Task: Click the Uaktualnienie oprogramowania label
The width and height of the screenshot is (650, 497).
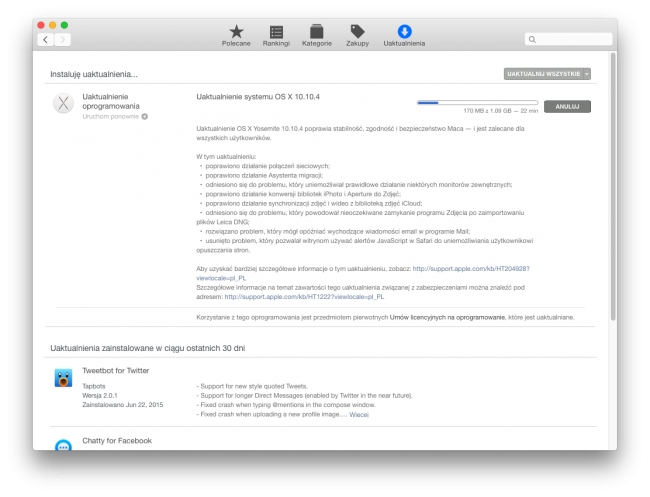Action: (x=111, y=101)
